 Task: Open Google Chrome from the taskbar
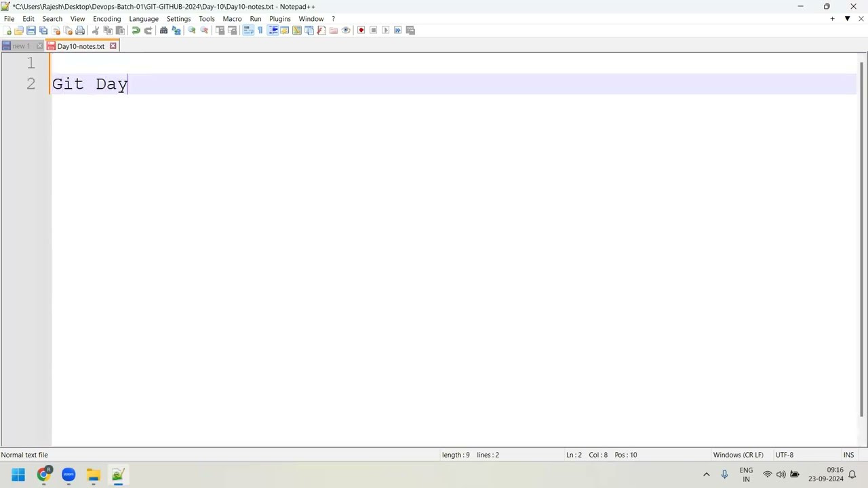43,475
